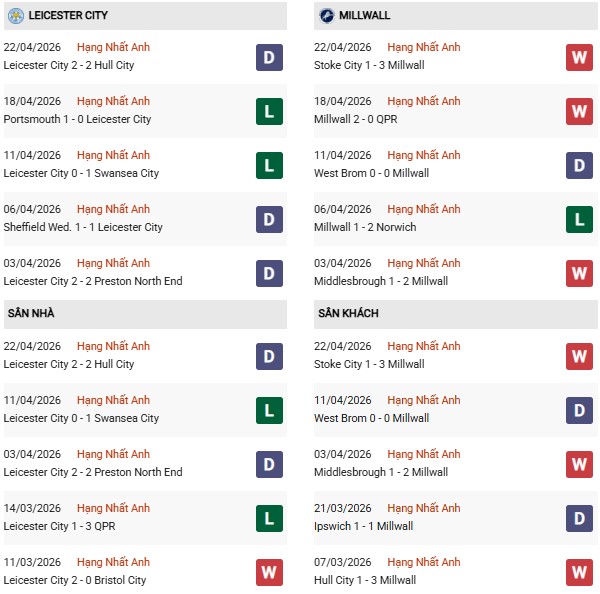
Task: Open Hạng Nhất Anh link for Leicester 18/04/2026 match
Action: (x=113, y=101)
